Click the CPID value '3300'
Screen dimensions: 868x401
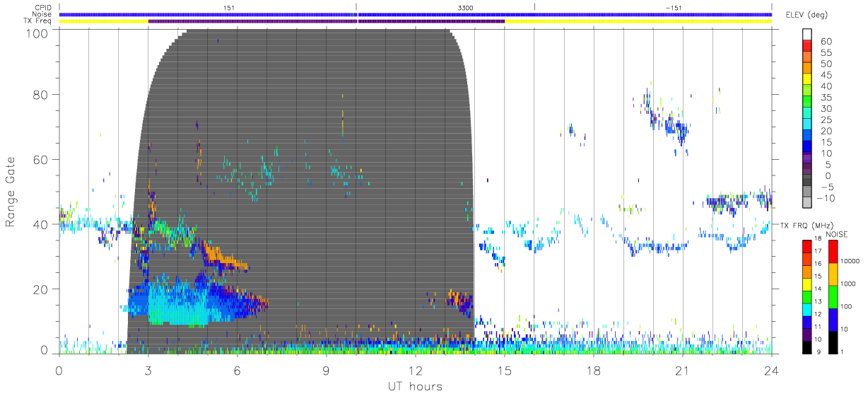(x=467, y=7)
